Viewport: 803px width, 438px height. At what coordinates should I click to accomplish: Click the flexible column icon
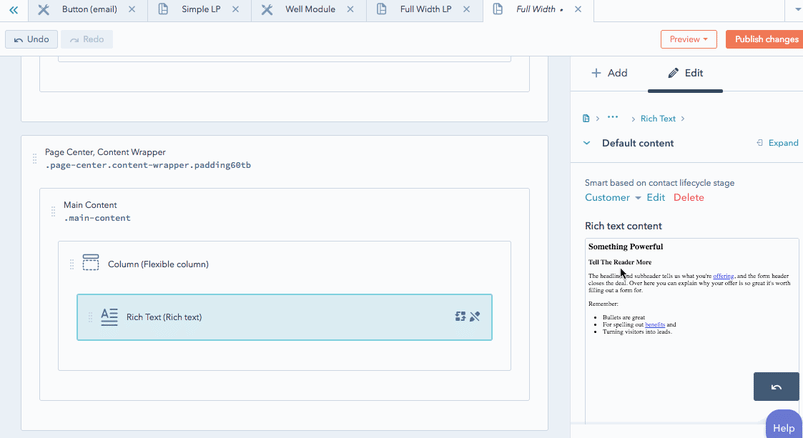pyautogui.click(x=91, y=262)
